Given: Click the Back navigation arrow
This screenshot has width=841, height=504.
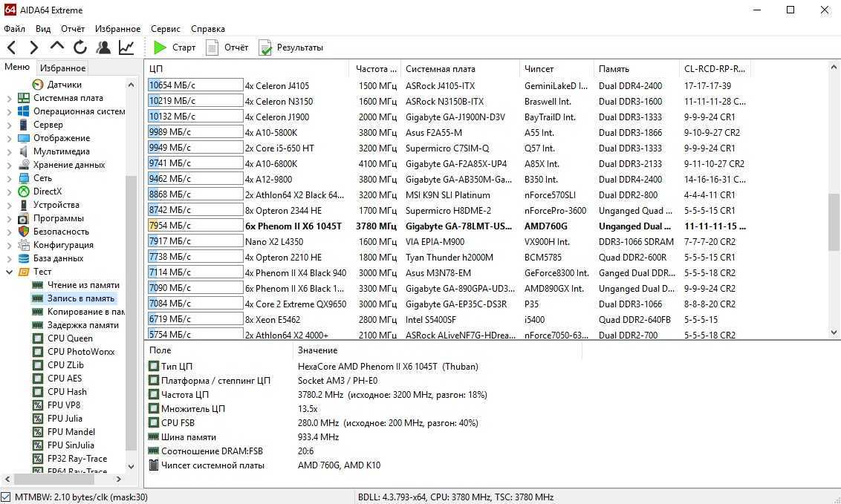Looking at the screenshot, I should point(12,48).
